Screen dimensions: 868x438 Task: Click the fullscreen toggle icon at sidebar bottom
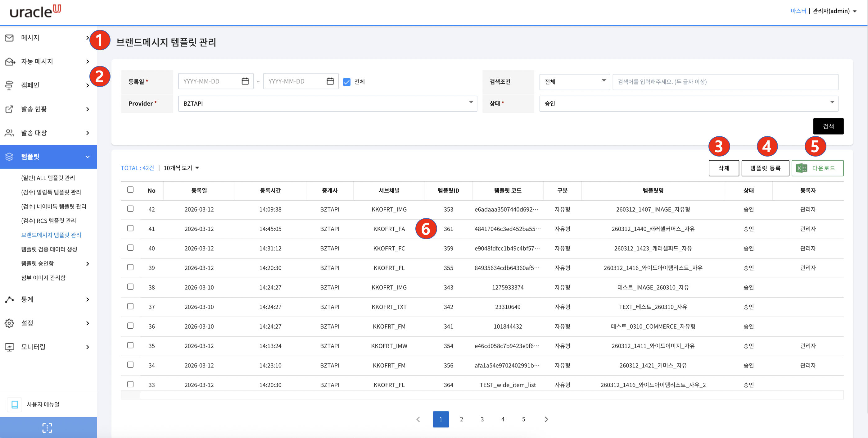point(47,427)
